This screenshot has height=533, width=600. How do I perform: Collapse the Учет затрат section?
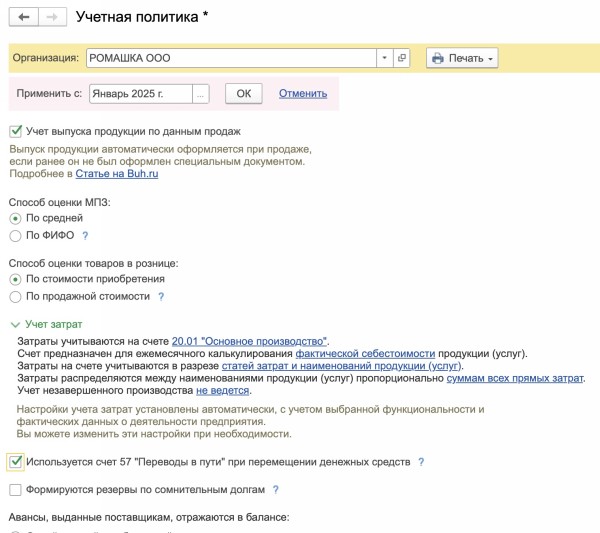coord(15,325)
